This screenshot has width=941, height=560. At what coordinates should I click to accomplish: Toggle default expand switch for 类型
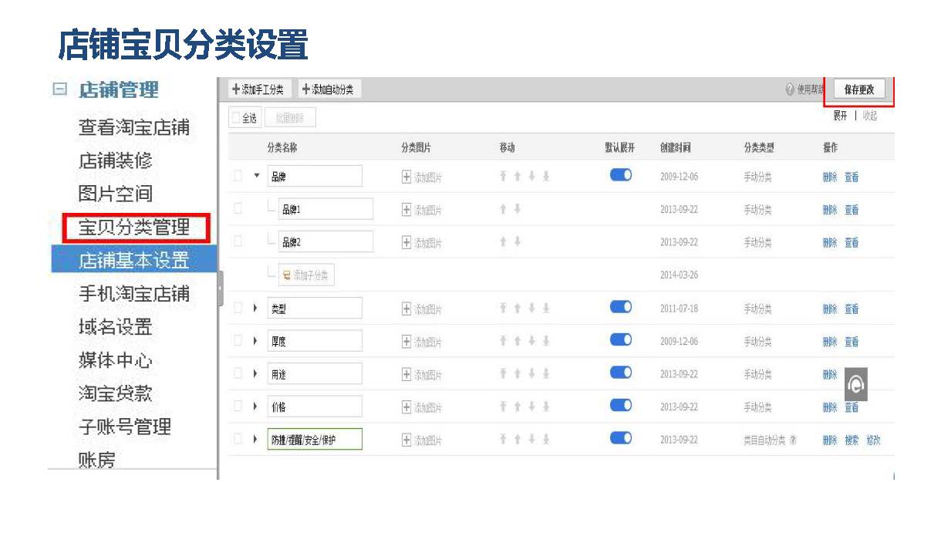(621, 306)
